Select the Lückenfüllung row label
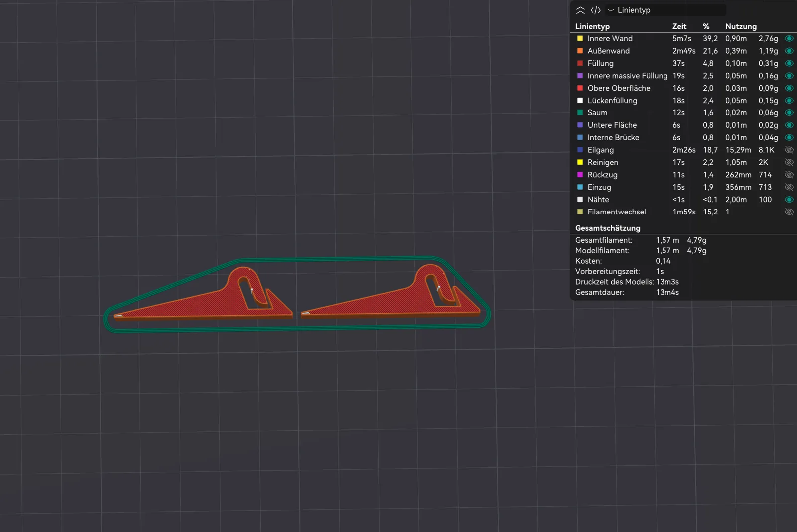 tap(612, 101)
